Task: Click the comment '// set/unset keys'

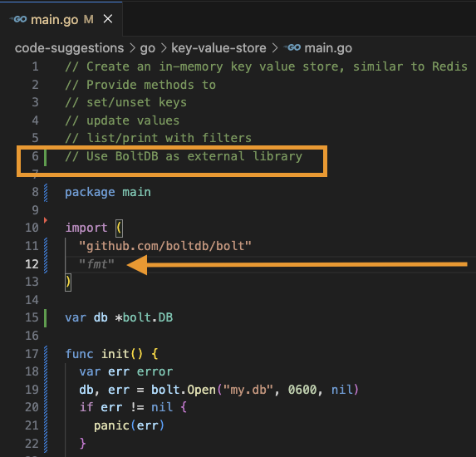Action: pyautogui.click(x=125, y=103)
